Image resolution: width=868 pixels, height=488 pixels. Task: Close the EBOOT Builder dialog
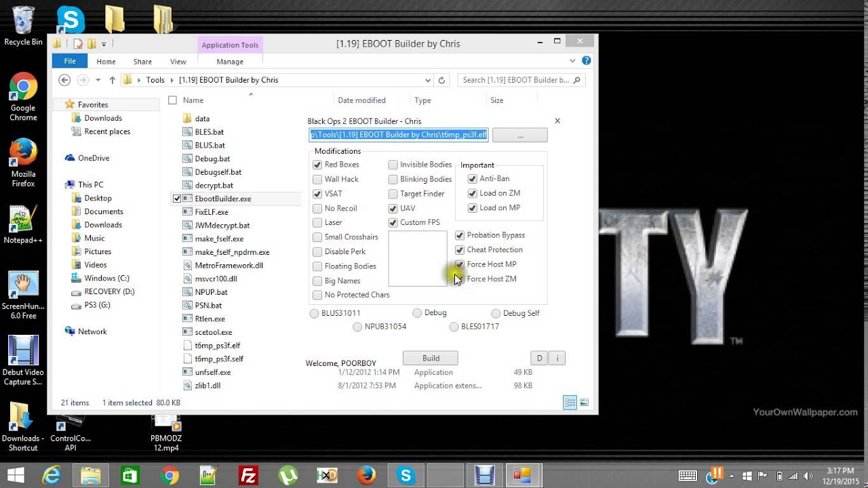click(557, 121)
